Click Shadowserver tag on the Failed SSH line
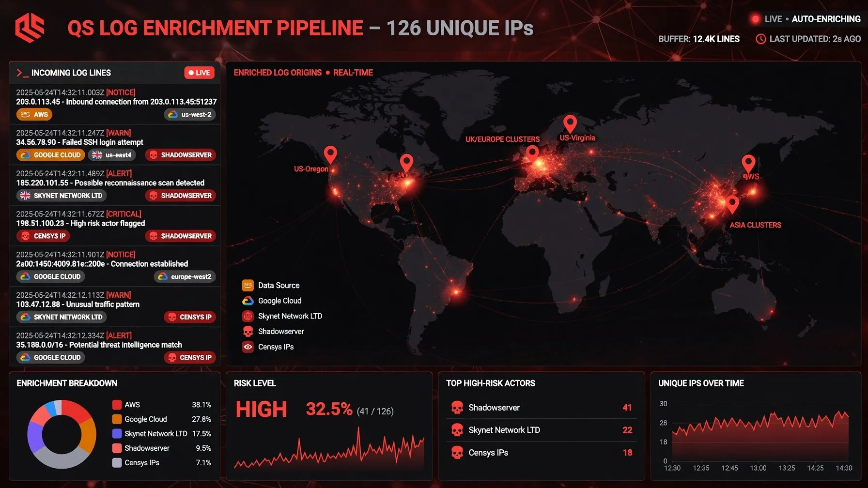This screenshot has width=868, height=488. (x=181, y=155)
